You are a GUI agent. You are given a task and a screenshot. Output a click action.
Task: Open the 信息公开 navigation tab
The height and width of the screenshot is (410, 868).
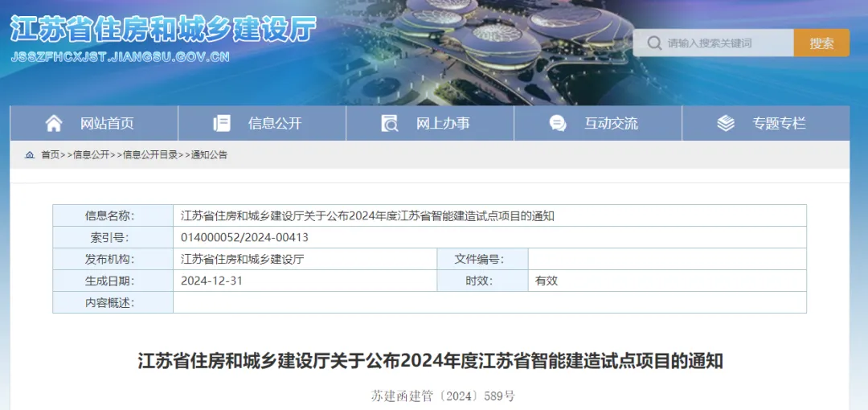click(x=262, y=123)
